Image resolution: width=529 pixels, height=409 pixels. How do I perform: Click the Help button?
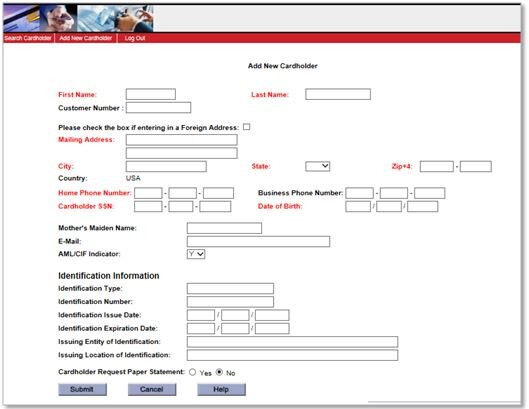pos(221,389)
